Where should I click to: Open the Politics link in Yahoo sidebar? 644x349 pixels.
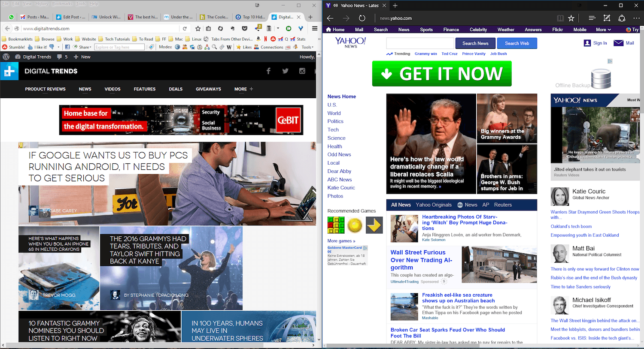335,121
